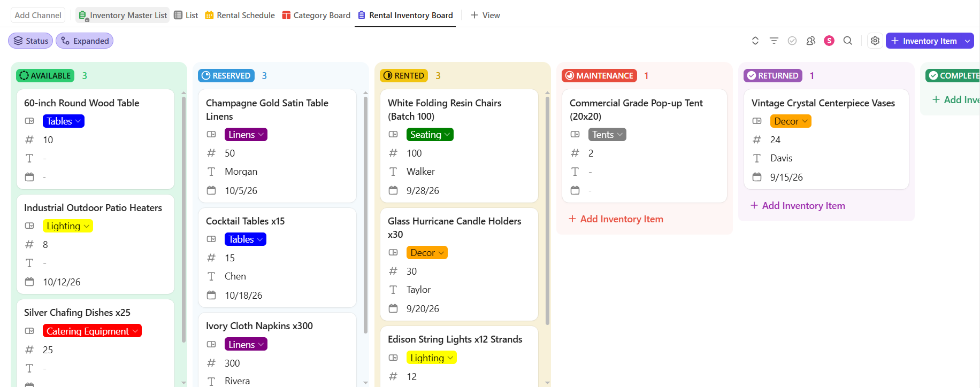Click category field icon on Edison String Lights card

[x=393, y=358]
